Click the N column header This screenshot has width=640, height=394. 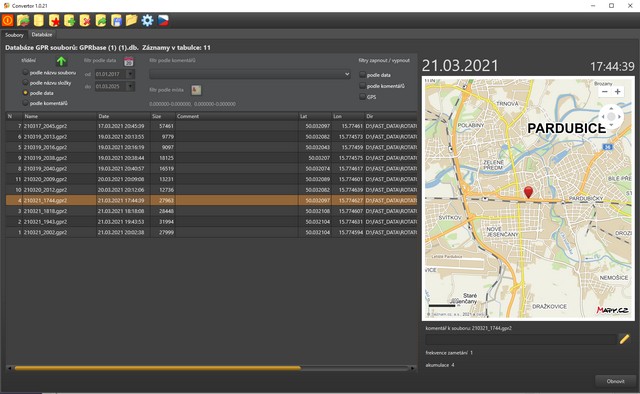(14, 116)
